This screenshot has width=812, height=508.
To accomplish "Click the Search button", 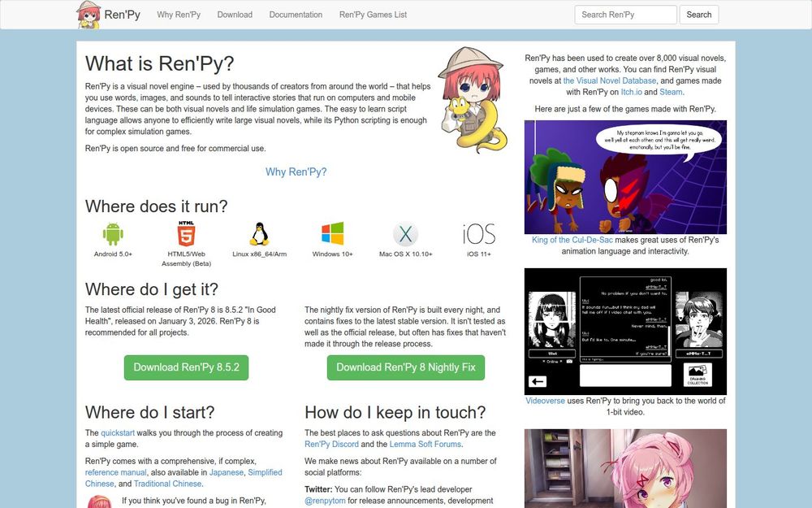I will click(x=699, y=15).
